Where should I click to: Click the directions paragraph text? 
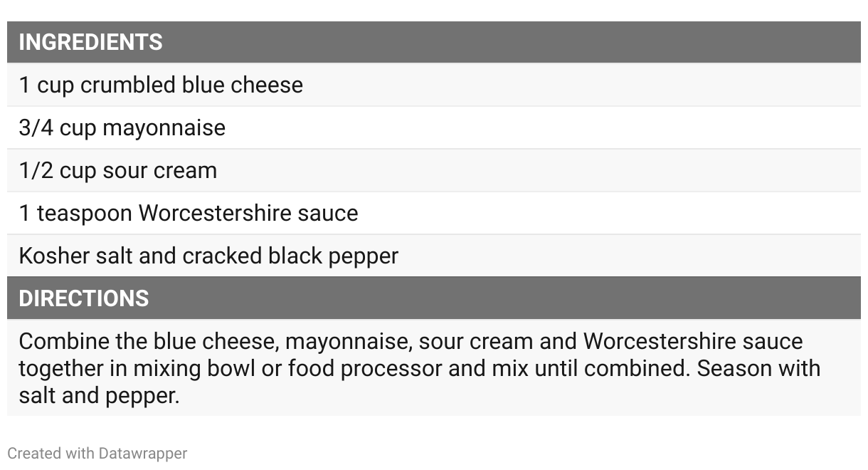tap(420, 368)
